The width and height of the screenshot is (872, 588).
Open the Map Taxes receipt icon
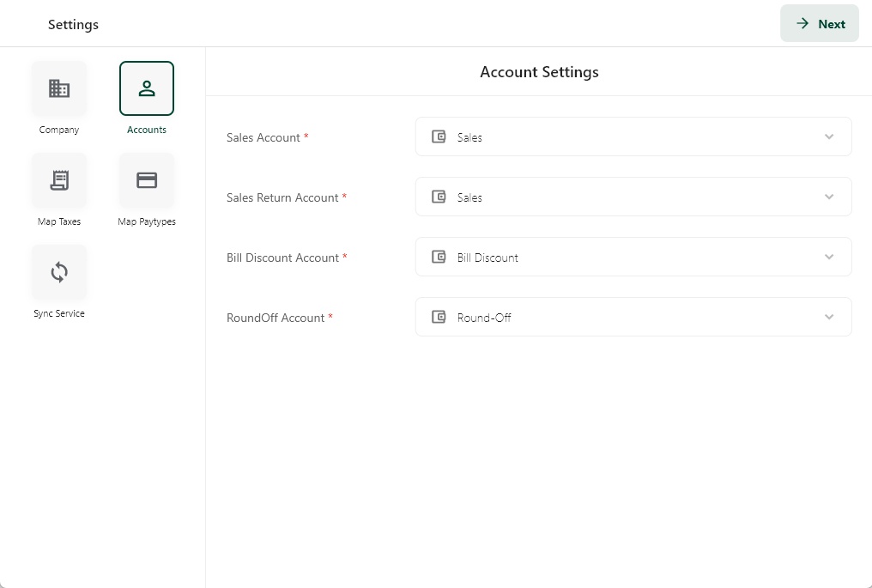click(x=59, y=180)
